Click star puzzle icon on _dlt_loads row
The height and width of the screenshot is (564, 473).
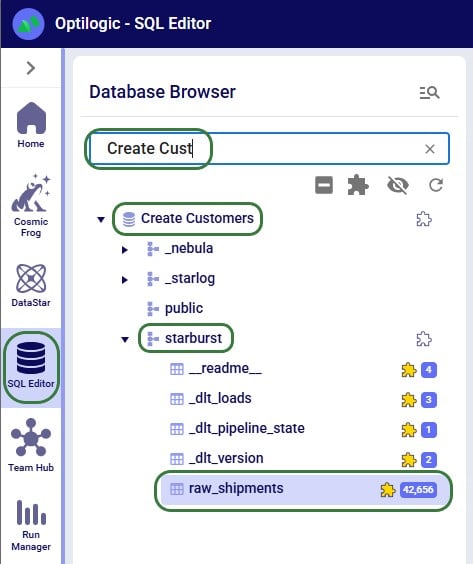(409, 400)
